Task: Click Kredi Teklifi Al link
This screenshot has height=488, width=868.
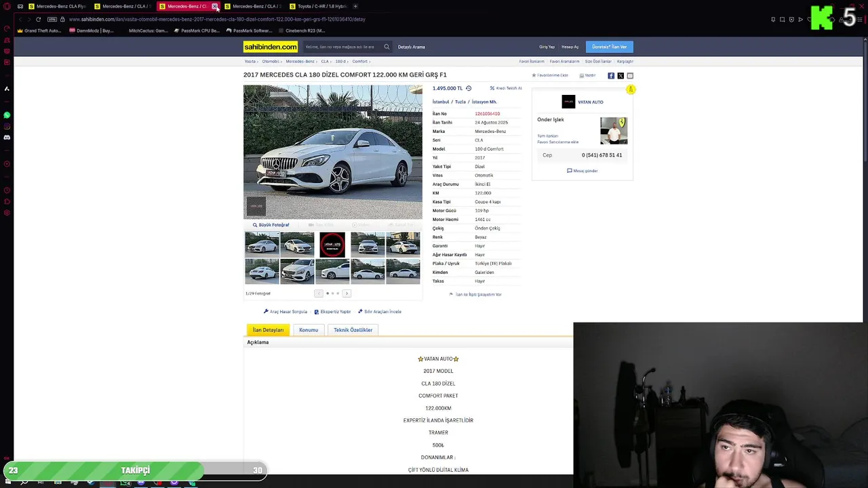Action: pyautogui.click(x=506, y=88)
